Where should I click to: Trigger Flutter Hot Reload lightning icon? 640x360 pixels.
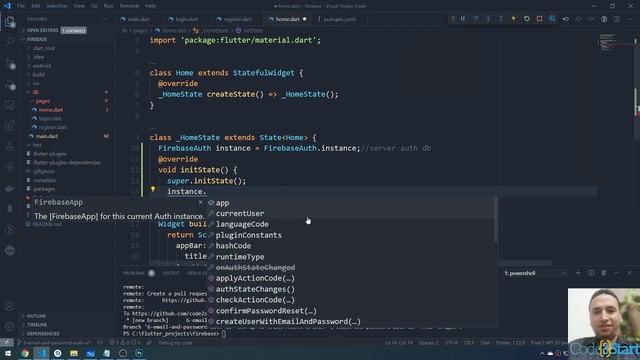click(513, 19)
